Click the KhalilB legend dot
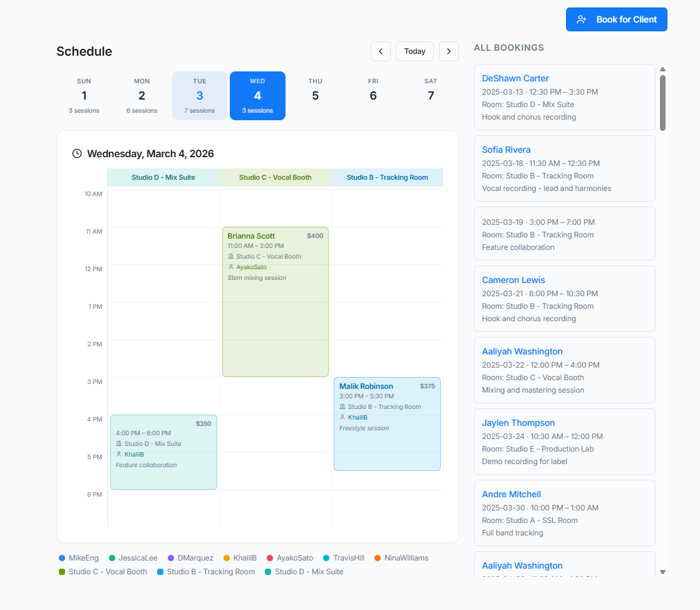 click(227, 558)
